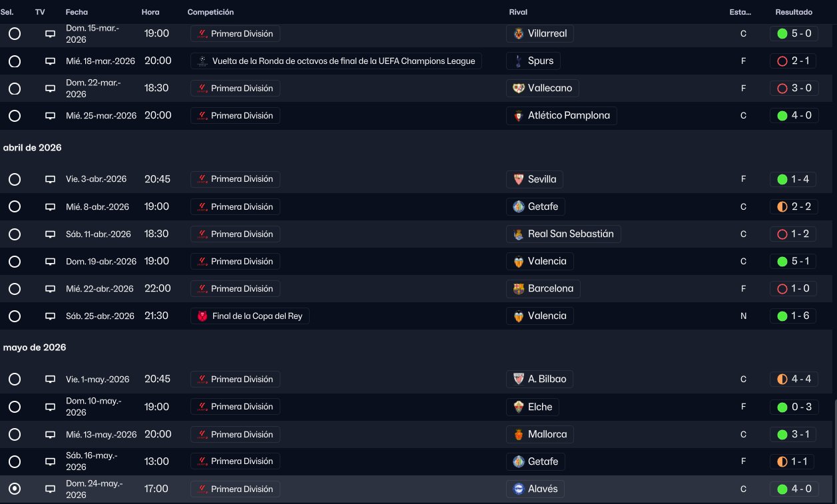Select the radio button for the Barcelona match

pos(15,288)
